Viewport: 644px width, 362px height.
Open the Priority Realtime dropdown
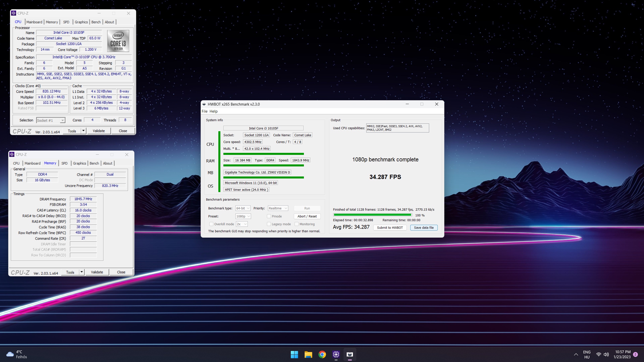pos(278,208)
